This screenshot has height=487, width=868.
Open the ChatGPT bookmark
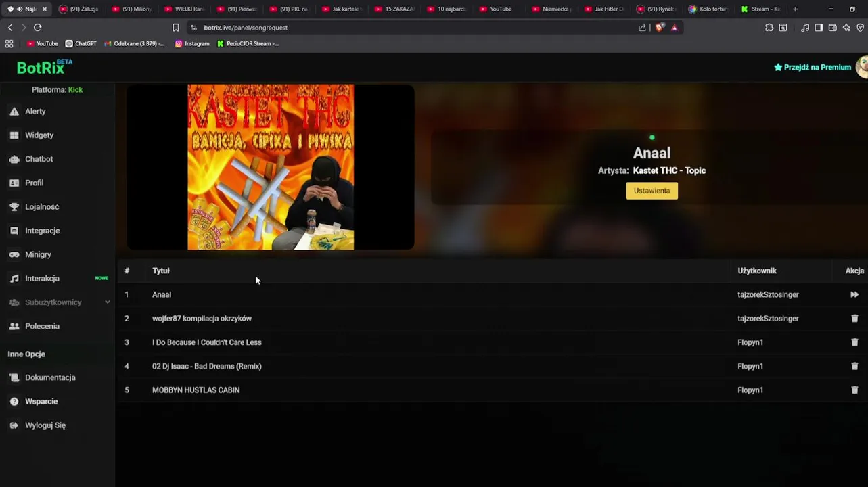point(81,43)
